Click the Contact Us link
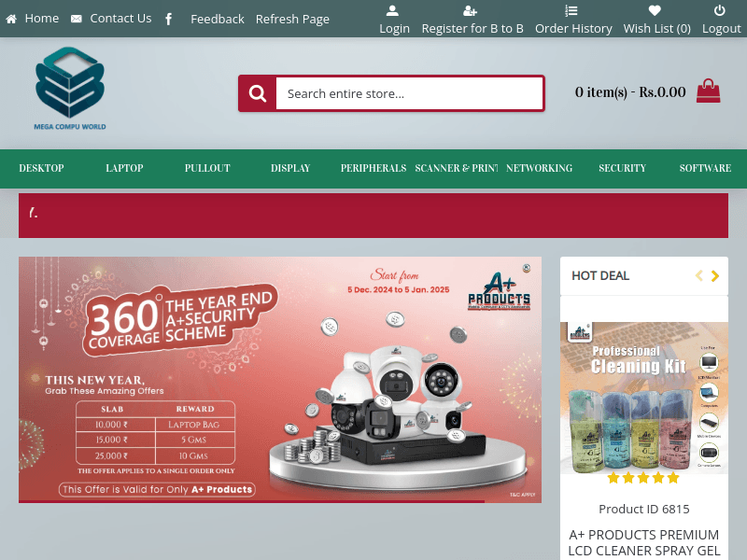Viewport: 747px width, 560px height. (120, 19)
